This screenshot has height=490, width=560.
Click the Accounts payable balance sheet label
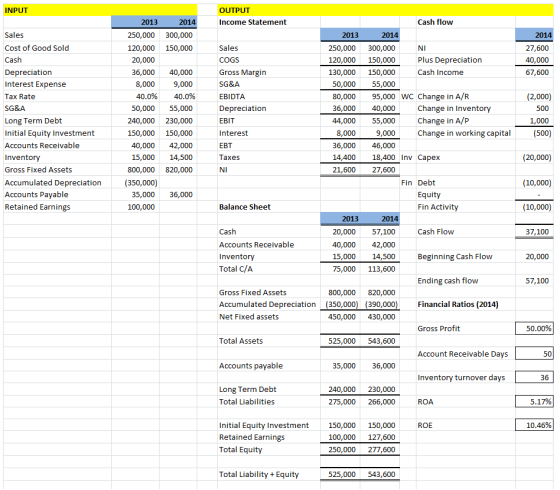(251, 366)
